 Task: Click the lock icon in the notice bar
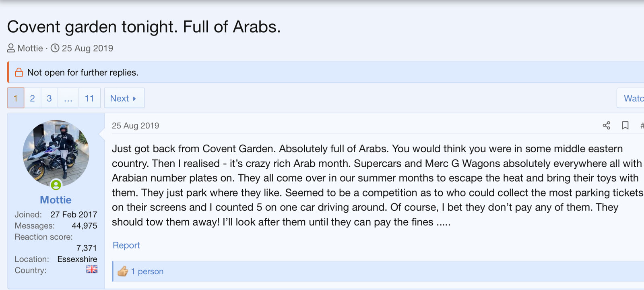click(19, 72)
